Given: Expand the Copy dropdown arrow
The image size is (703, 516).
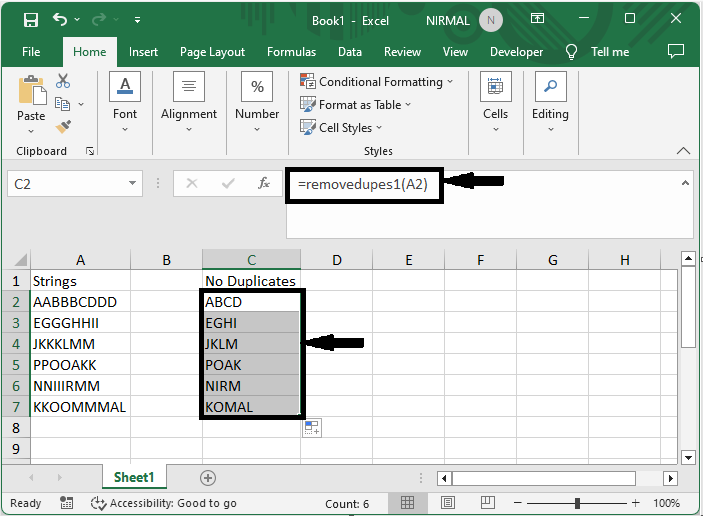Looking at the screenshot, I should (81, 104).
